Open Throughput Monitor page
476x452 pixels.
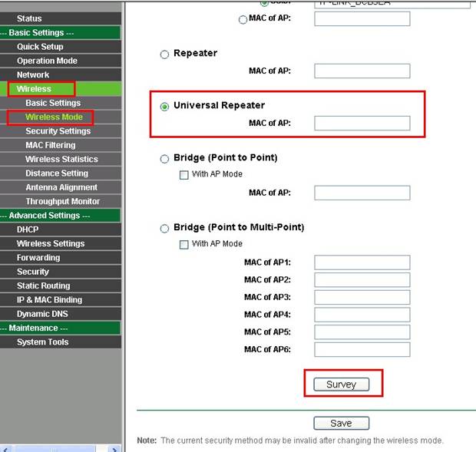(x=62, y=201)
